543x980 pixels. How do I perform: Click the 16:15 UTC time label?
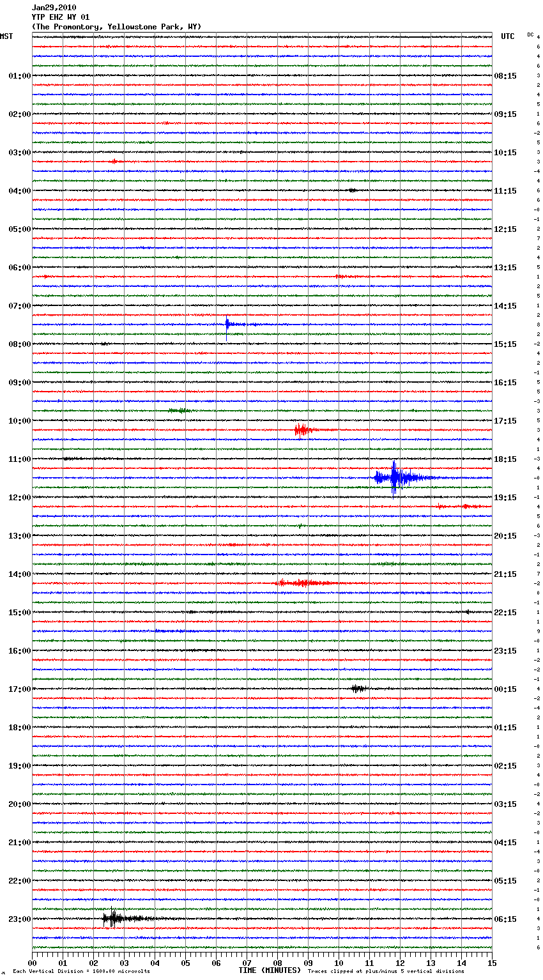click(505, 383)
